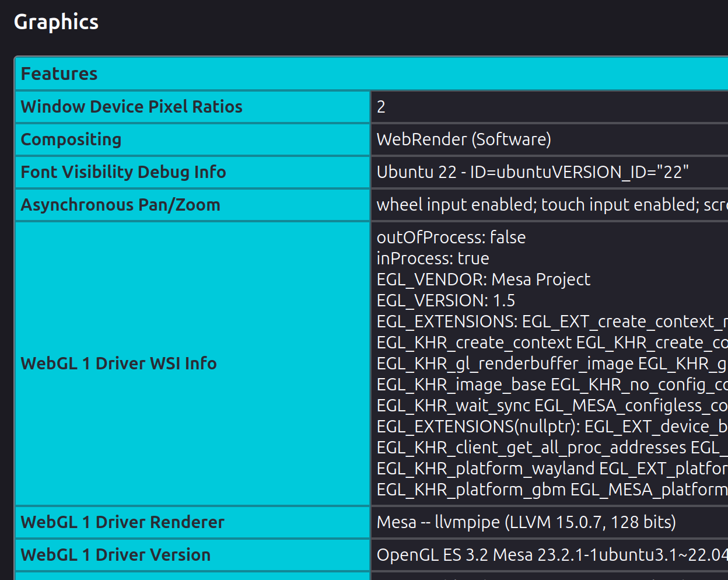Click the Mesa llvmpipe renderer value

click(526, 522)
